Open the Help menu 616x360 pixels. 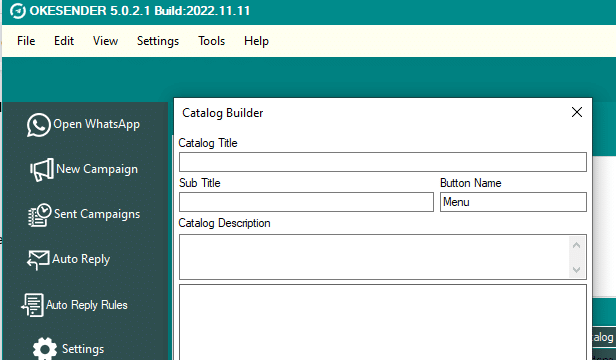pos(256,41)
